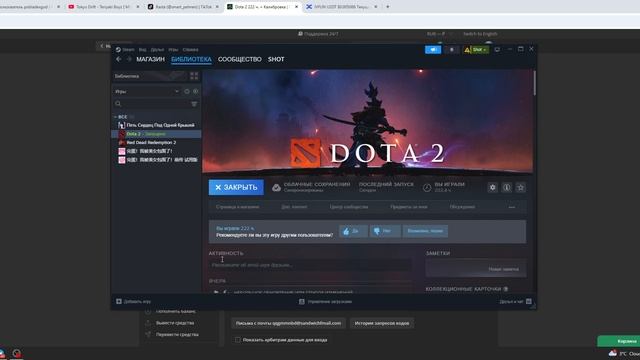Click thumbs up Yes recommendation
640x360 pixels.
[353, 231]
